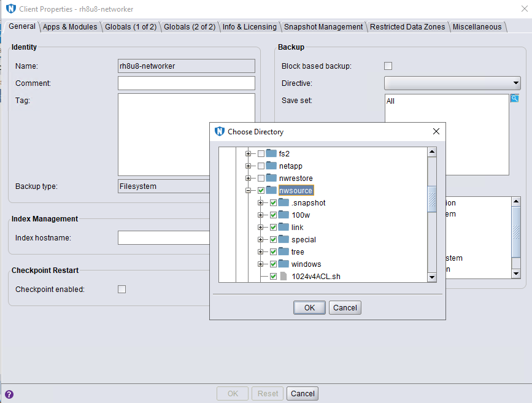The image size is (532, 403).
Task: Click the Name input field
Action: [x=187, y=66]
